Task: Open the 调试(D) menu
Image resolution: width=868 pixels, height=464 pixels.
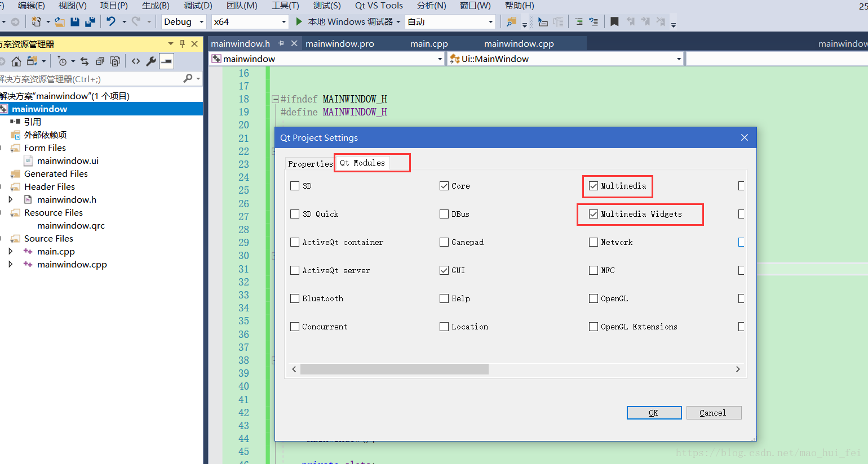Action: click(198, 6)
